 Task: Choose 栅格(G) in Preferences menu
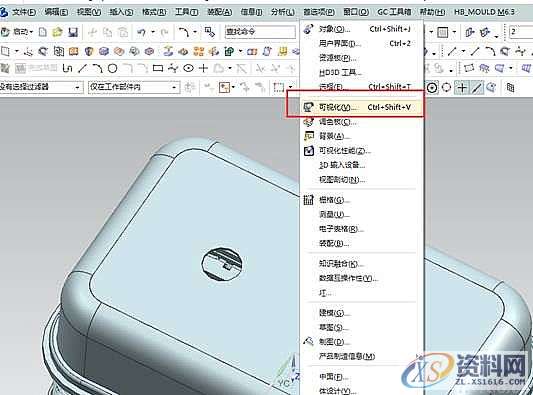click(361, 200)
